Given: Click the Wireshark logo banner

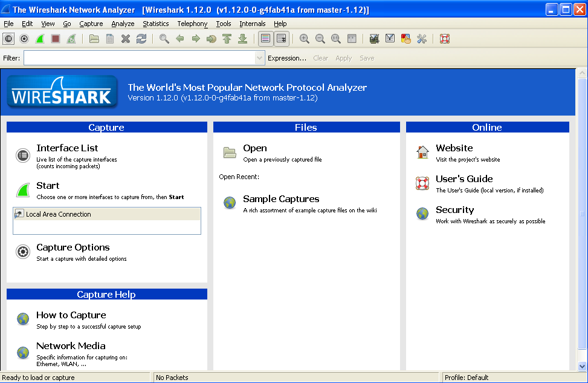Looking at the screenshot, I should 62,92.
